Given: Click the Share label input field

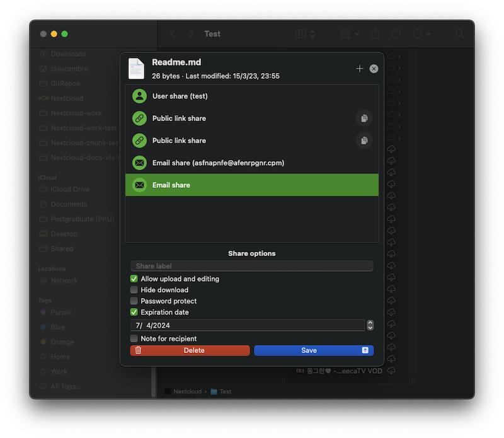Looking at the screenshot, I should [251, 266].
